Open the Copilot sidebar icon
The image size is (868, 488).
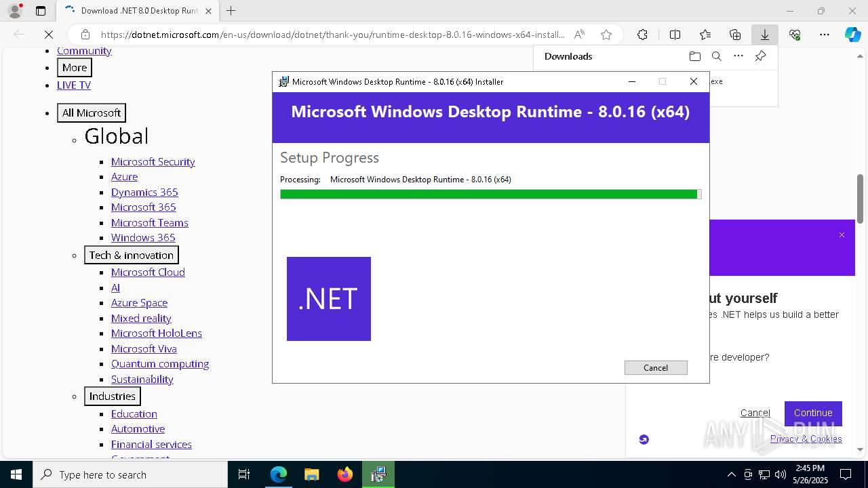852,35
